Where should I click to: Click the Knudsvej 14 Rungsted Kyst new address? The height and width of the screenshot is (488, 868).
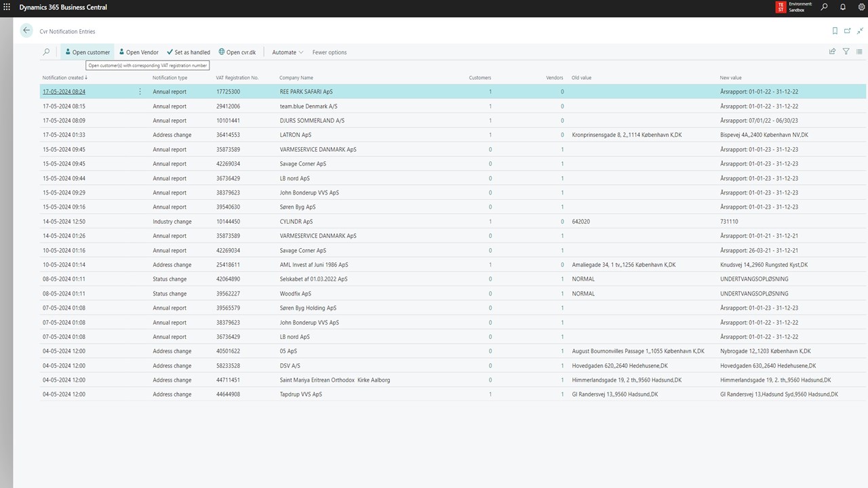coord(764,265)
